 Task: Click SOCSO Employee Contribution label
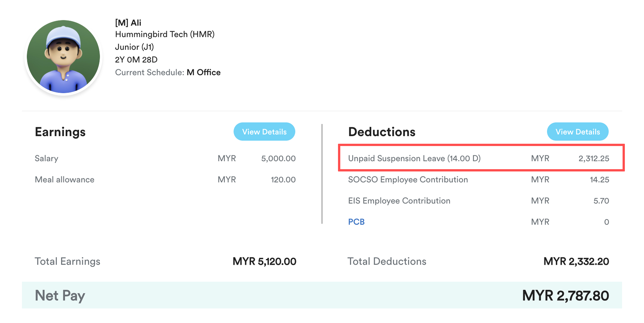click(x=408, y=180)
